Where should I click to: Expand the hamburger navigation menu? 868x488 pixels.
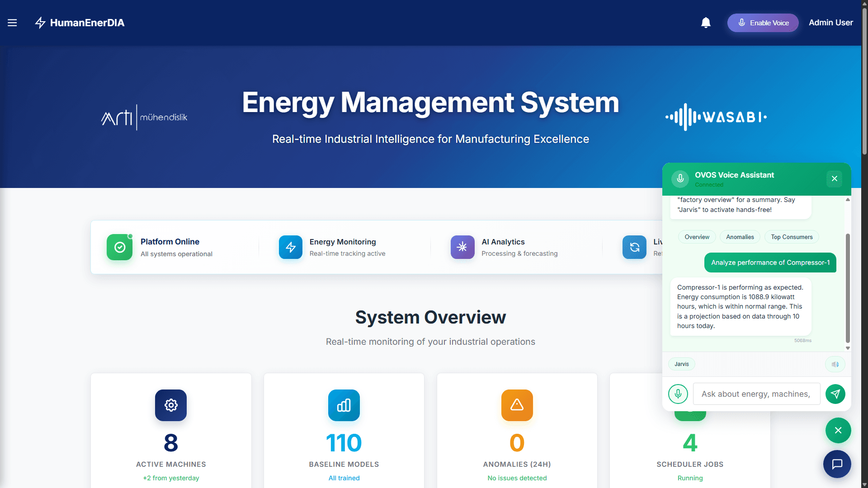[12, 23]
